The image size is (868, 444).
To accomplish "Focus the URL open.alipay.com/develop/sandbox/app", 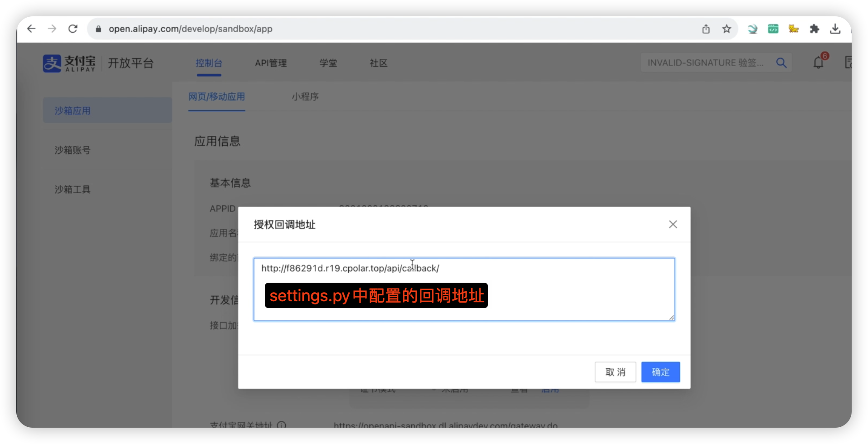I will (190, 29).
